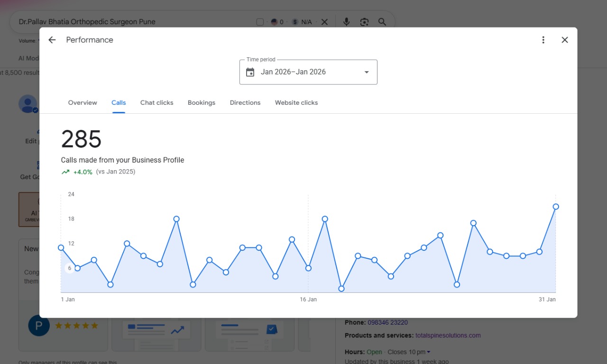607x364 pixels.
Task: Switch to the Website clicks tab
Action: pos(296,102)
